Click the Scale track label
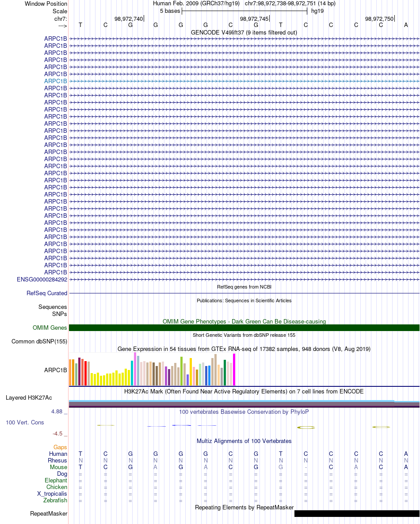Screen dimensions: 420x524 point(60,11)
